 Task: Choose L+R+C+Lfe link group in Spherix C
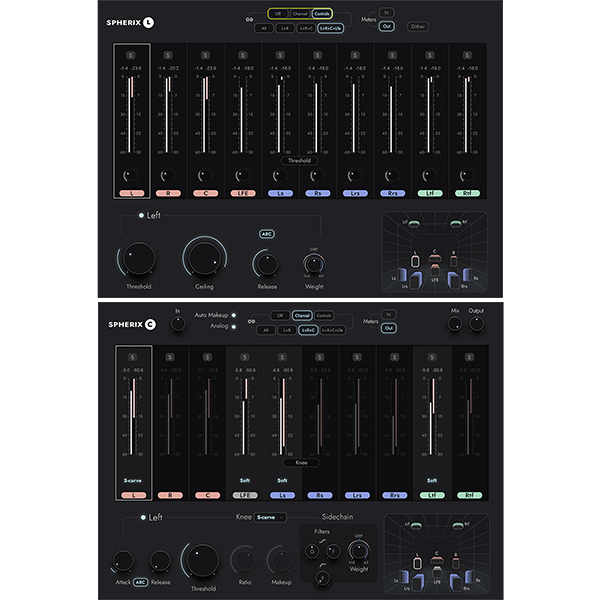pyautogui.click(x=332, y=330)
